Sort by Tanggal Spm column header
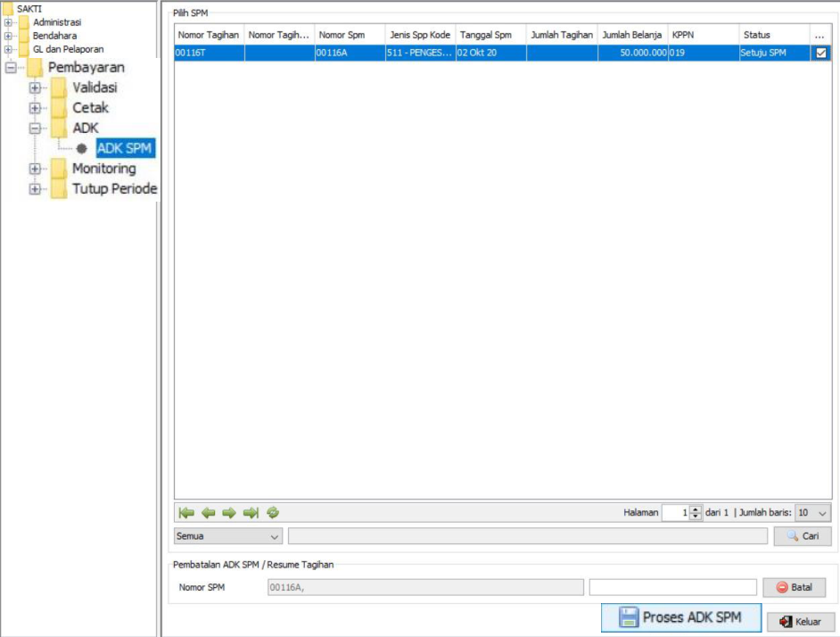Image resolution: width=840 pixels, height=637 pixels. pos(490,35)
